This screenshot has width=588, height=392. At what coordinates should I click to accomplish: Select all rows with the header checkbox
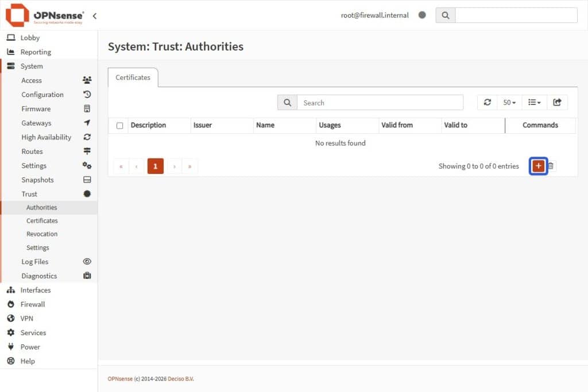tap(118, 125)
